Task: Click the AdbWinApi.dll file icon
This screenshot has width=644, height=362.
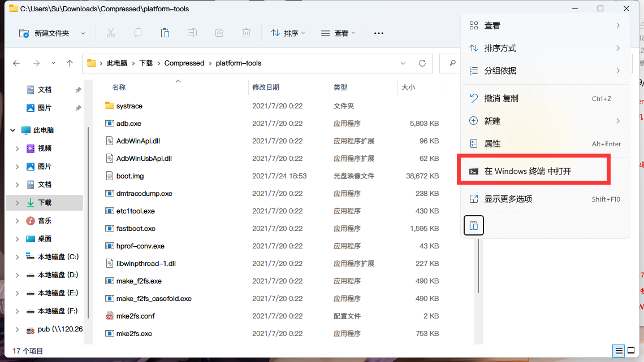Action: coord(109,141)
